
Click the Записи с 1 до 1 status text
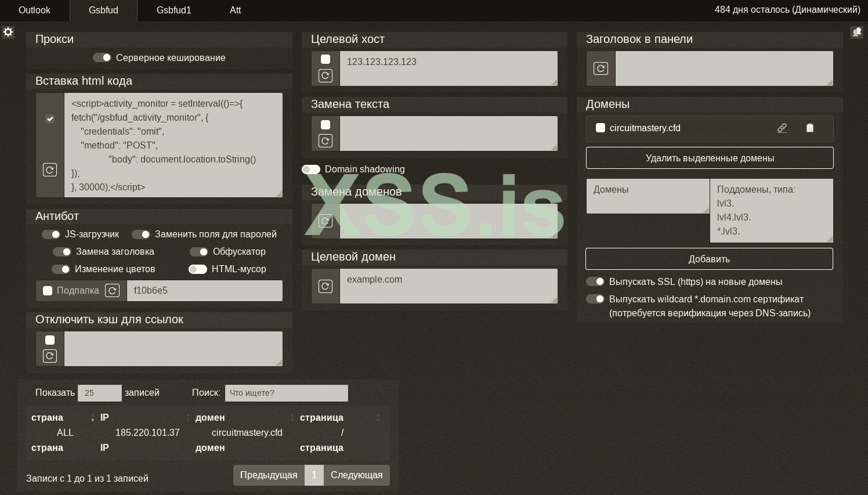click(x=87, y=479)
